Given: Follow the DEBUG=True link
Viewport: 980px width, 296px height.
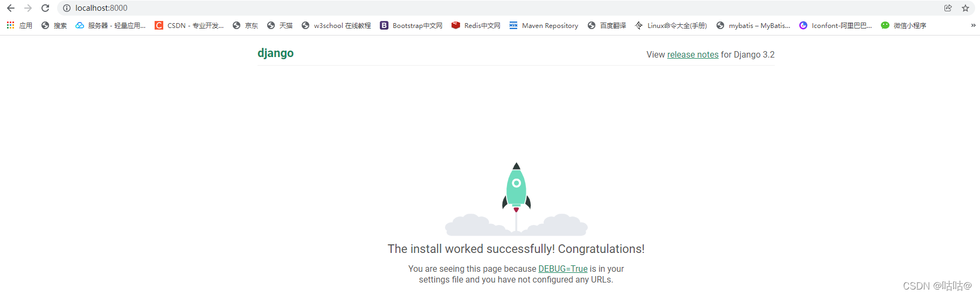Looking at the screenshot, I should pyautogui.click(x=563, y=269).
